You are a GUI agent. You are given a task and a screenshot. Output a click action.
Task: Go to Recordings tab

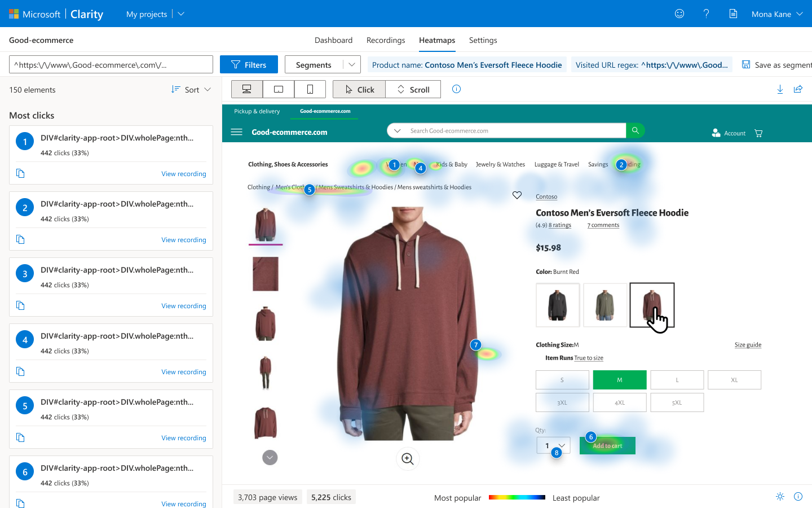coord(386,40)
